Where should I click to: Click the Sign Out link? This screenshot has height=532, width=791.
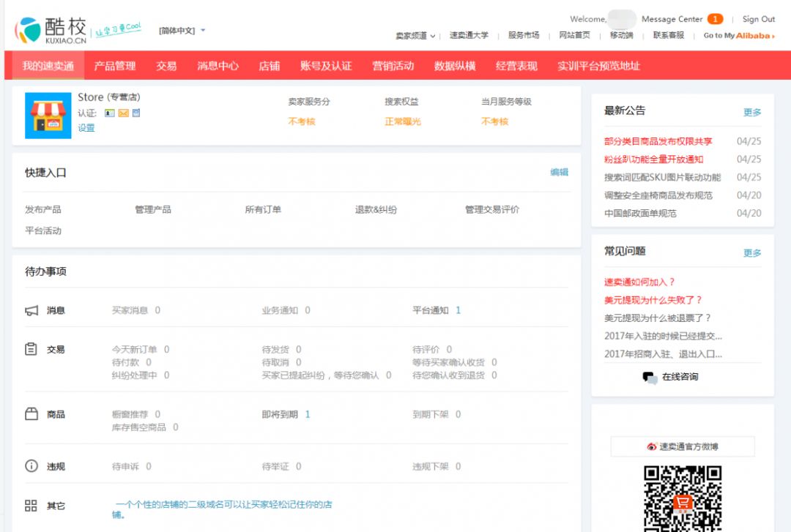758,19
